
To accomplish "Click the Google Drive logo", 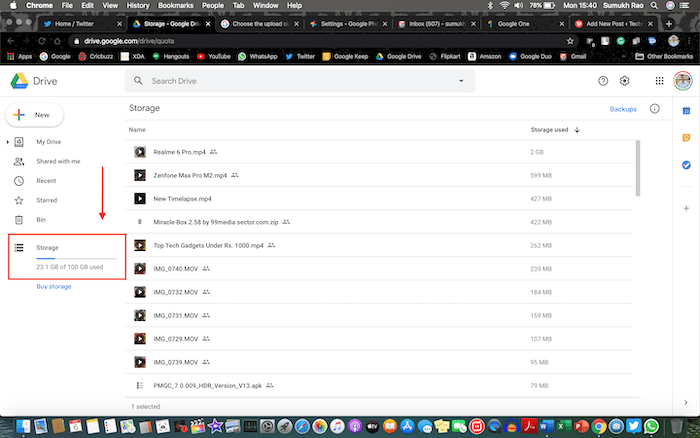I will tap(19, 81).
